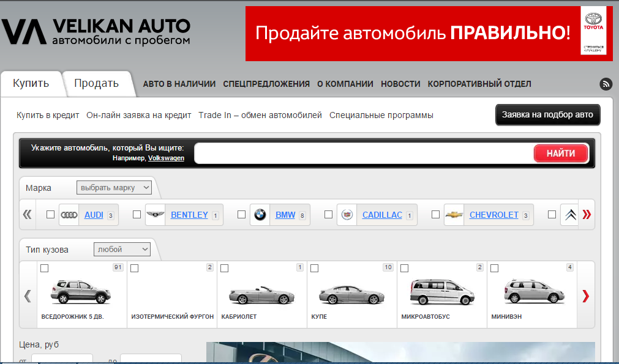The width and height of the screenshot is (619, 364).
Task: Click the BMW roundel logo
Action: [x=260, y=215]
